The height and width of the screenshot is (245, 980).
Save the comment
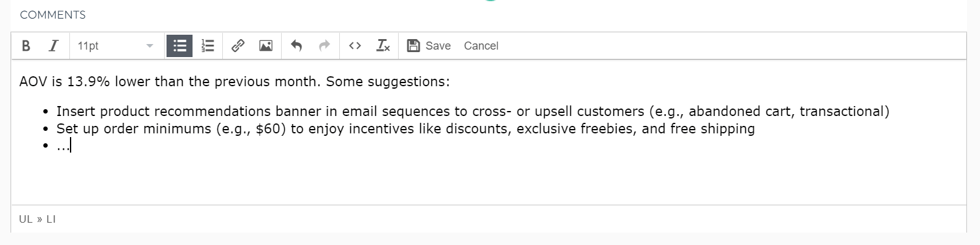pyautogui.click(x=429, y=46)
